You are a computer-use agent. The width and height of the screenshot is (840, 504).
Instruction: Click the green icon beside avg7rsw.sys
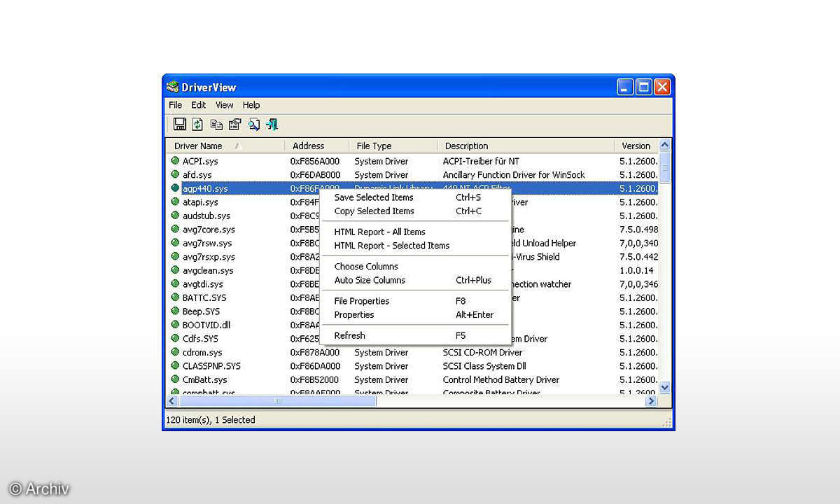pos(175,243)
